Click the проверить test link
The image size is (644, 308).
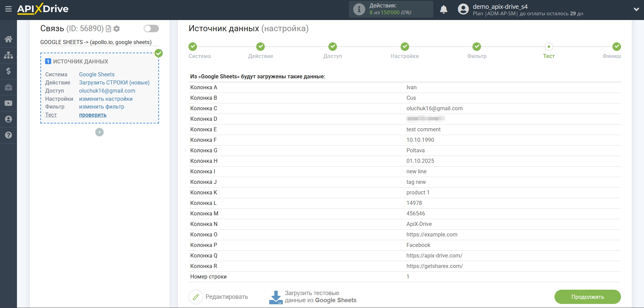(x=93, y=115)
